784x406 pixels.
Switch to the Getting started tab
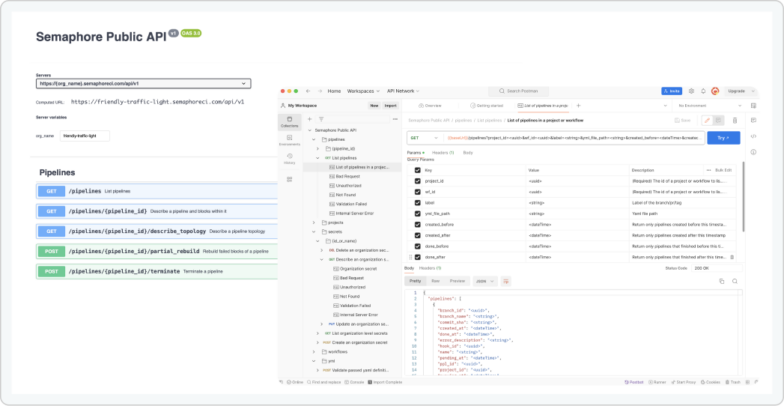(488, 104)
